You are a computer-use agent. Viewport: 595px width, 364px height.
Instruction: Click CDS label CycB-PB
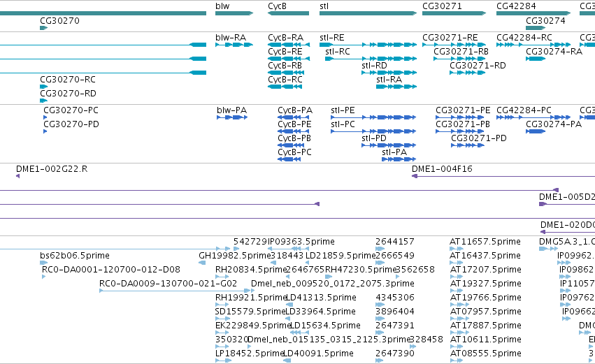pos(294,138)
